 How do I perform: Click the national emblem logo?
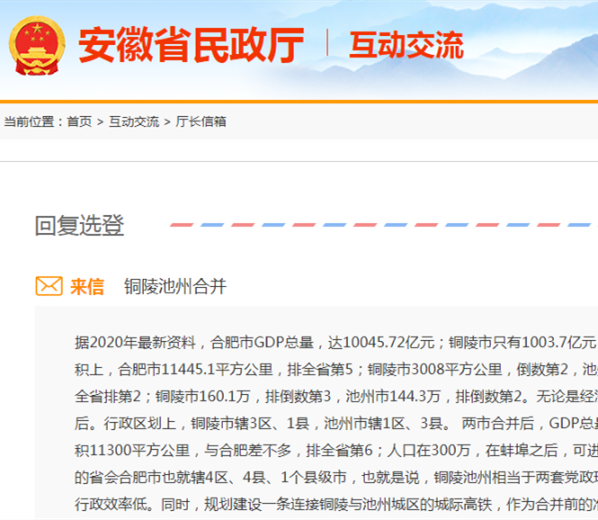click(x=37, y=45)
